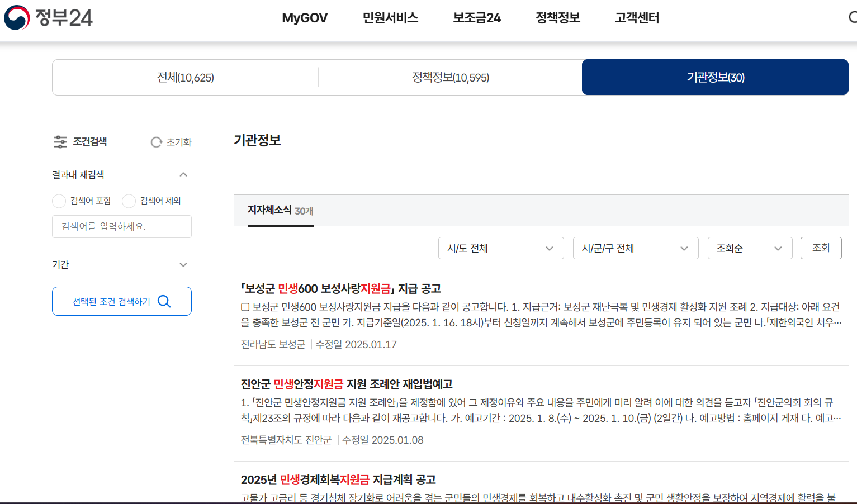This screenshot has width=857, height=504.
Task: Click the magnifier inside 선택된 조건 검색하기
Action: point(164,301)
